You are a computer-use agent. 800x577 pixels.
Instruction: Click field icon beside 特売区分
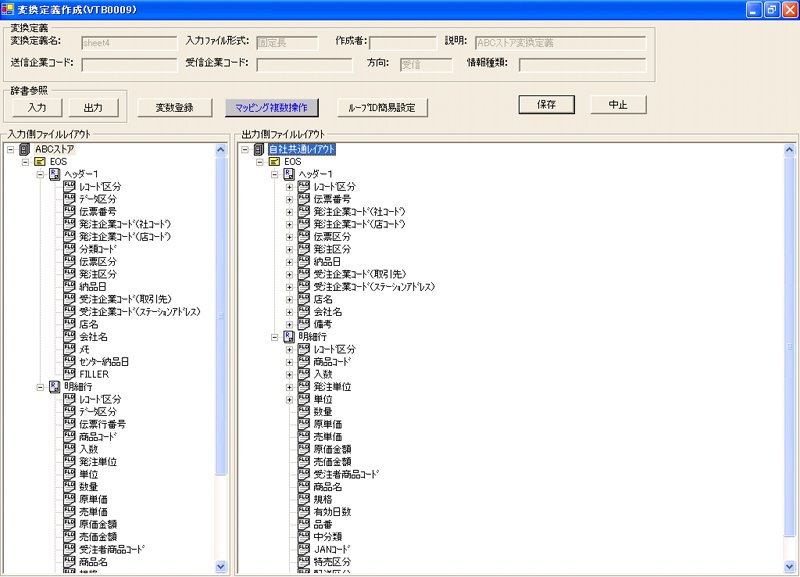tap(304, 562)
